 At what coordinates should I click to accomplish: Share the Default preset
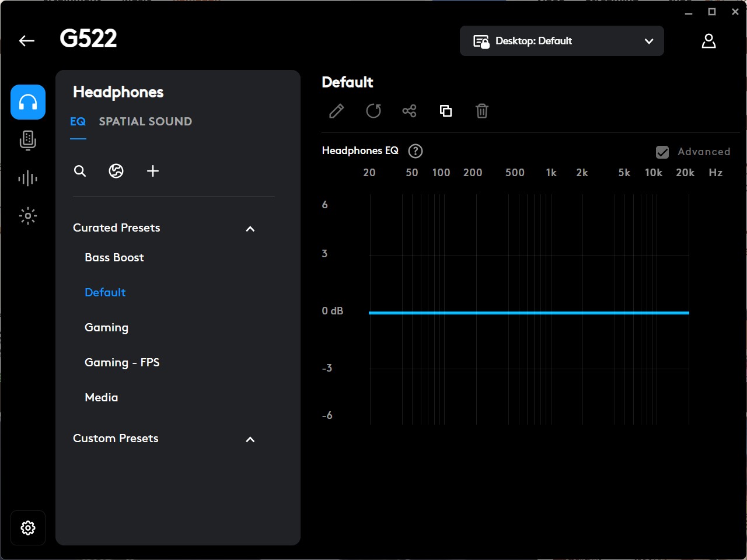click(410, 111)
